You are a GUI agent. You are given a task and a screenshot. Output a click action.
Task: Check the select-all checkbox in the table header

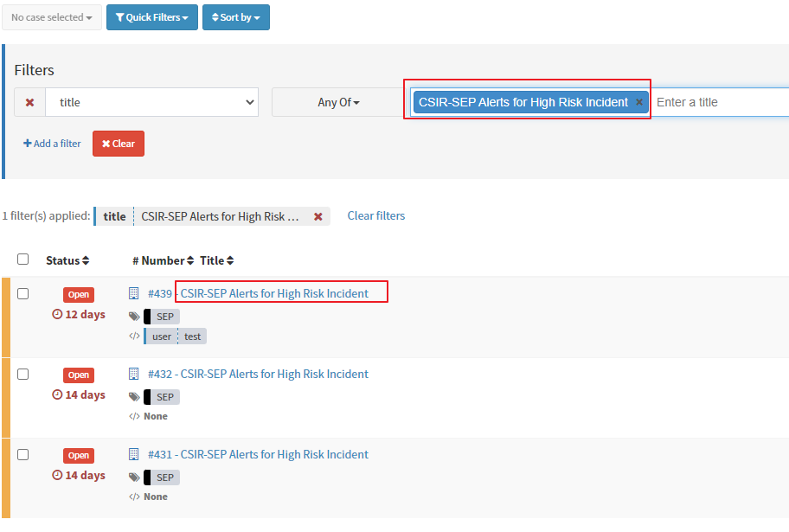(22, 258)
